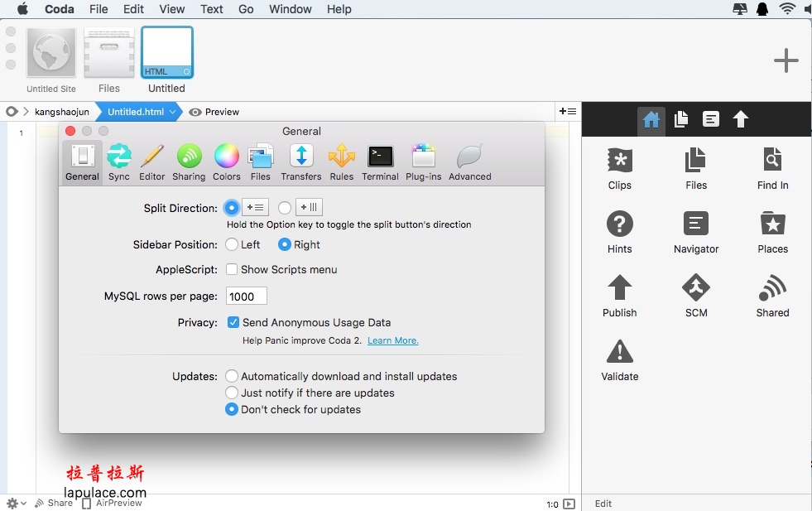This screenshot has height=511, width=812.
Task: Follow the Learn More link
Action: (x=393, y=340)
